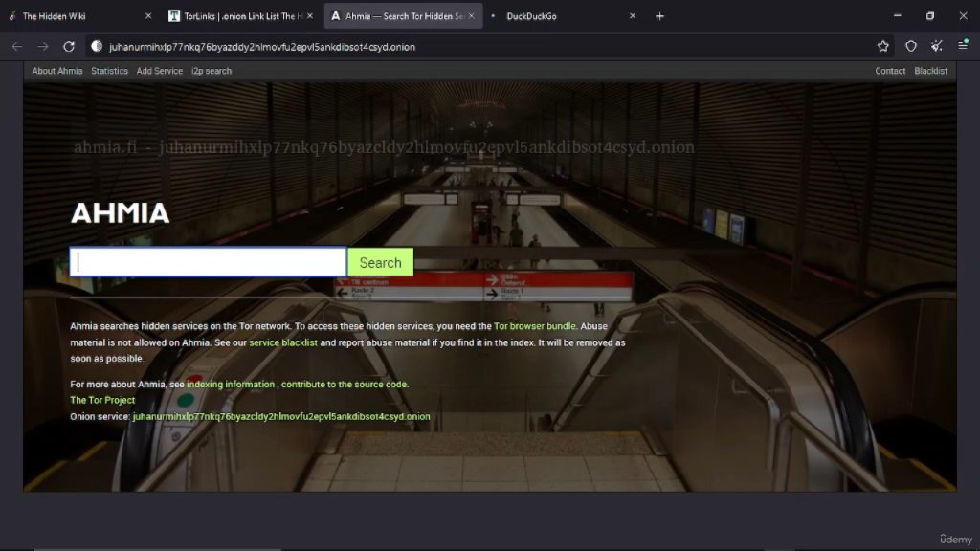Close The Hidden Wiki tab

[148, 16]
